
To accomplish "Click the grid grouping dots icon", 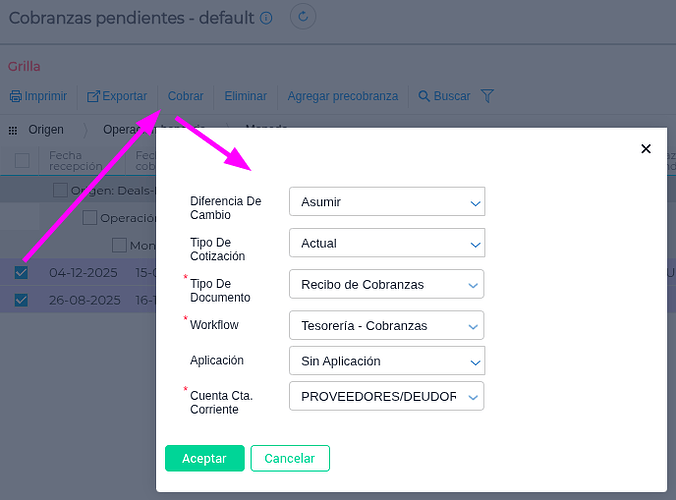I will (x=13, y=130).
